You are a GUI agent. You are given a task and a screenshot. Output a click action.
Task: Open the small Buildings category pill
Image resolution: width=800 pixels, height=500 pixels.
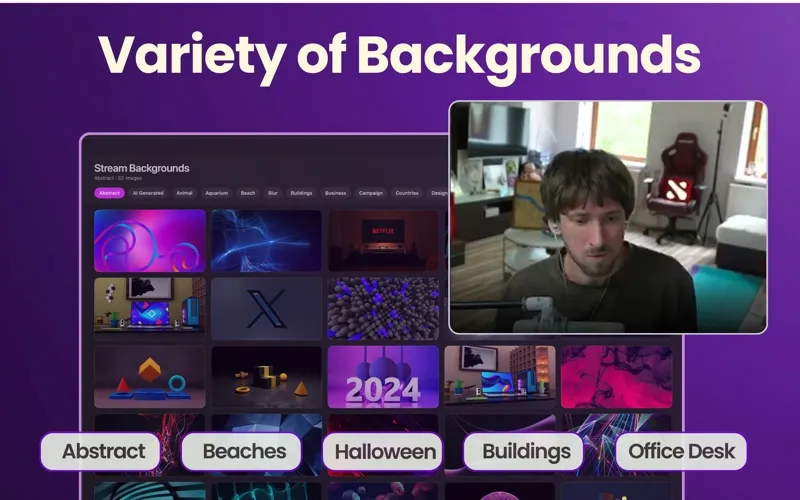point(301,193)
